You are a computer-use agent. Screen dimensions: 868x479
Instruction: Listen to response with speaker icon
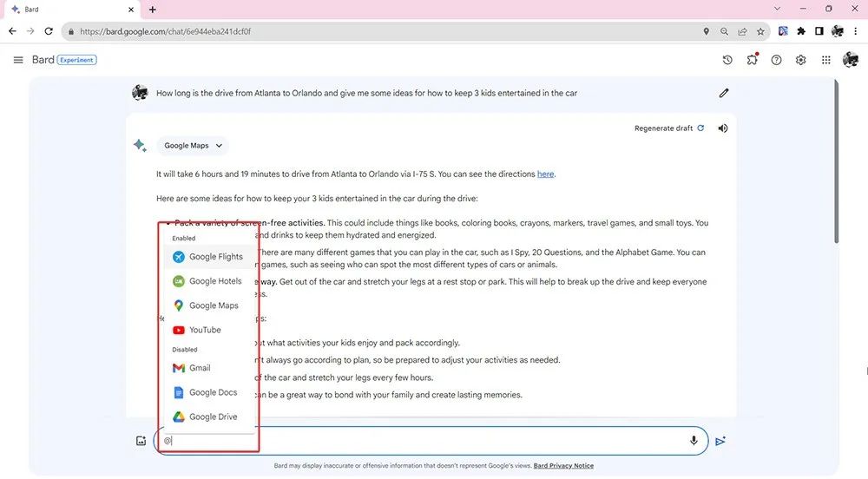coord(723,128)
